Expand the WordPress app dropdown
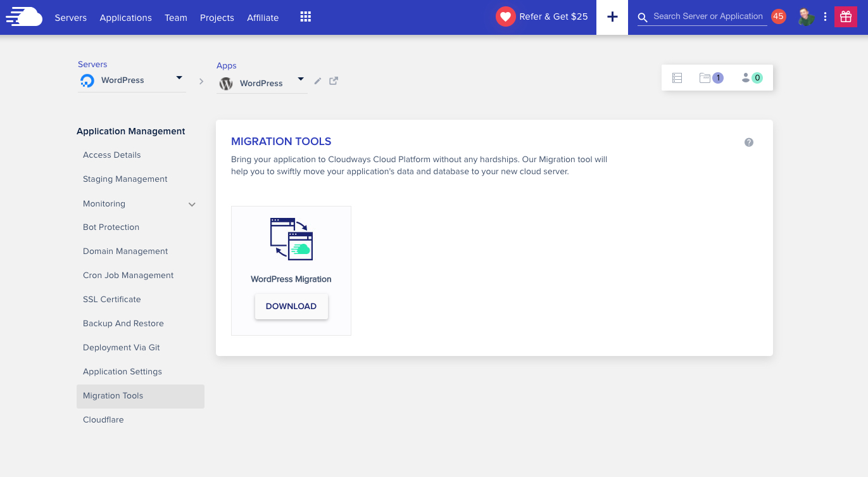Viewport: 868px width, 477px height. click(x=301, y=80)
